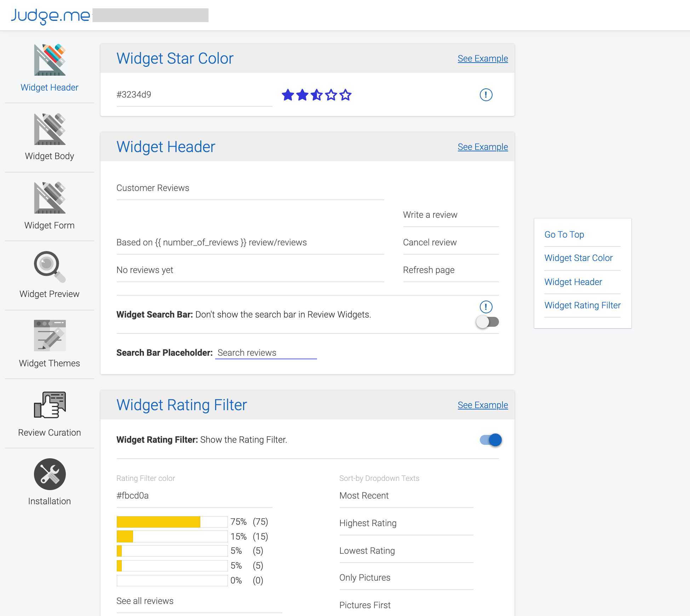The width and height of the screenshot is (690, 616).
Task: Open the Widget Form sidebar icon
Action: 50,198
